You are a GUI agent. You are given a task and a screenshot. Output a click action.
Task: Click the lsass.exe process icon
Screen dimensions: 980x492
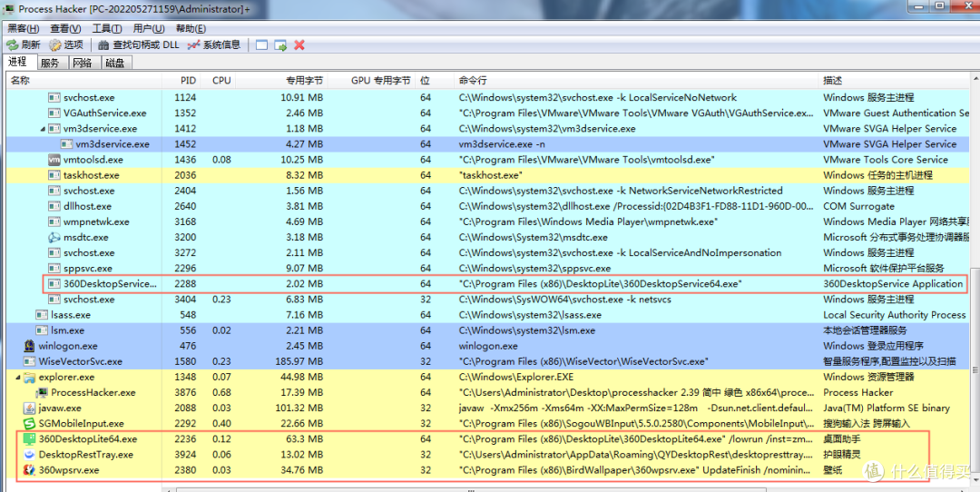click(x=42, y=315)
